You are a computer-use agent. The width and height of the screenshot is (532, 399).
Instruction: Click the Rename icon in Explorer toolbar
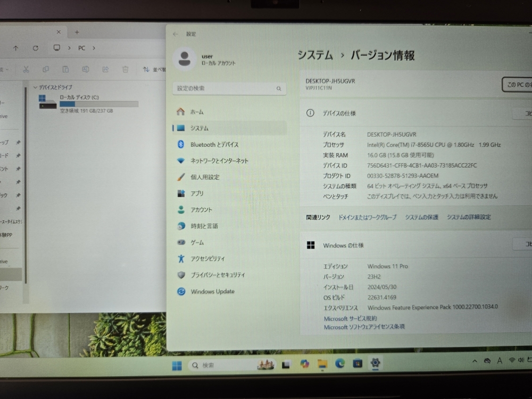pos(86,69)
